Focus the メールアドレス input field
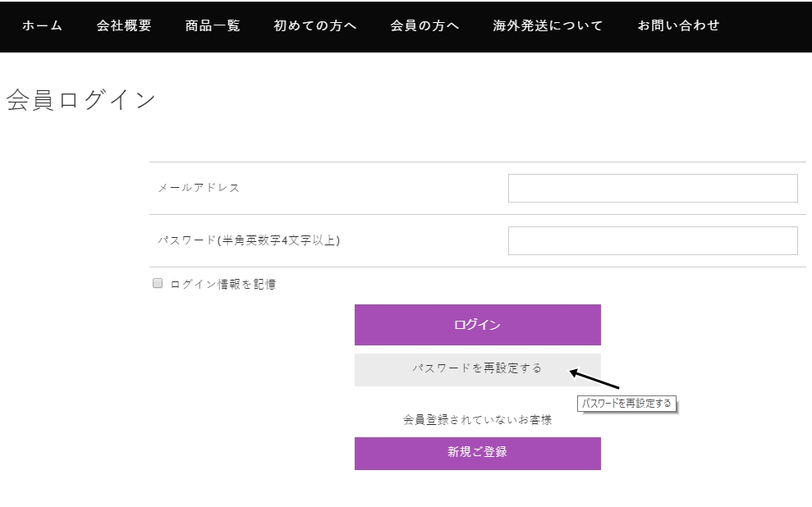The height and width of the screenshot is (507, 812). [x=653, y=189]
